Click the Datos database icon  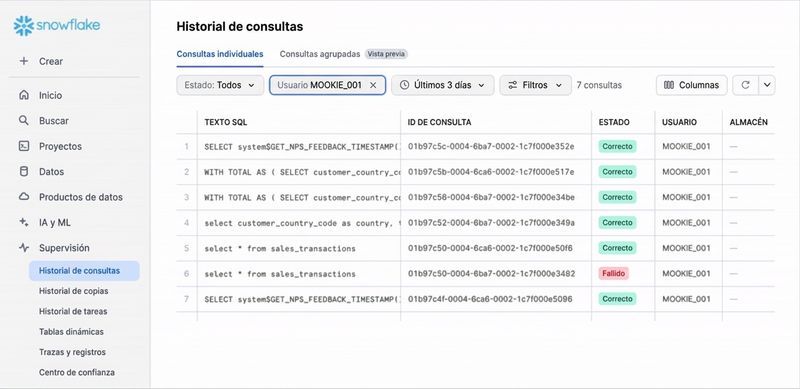tap(23, 172)
